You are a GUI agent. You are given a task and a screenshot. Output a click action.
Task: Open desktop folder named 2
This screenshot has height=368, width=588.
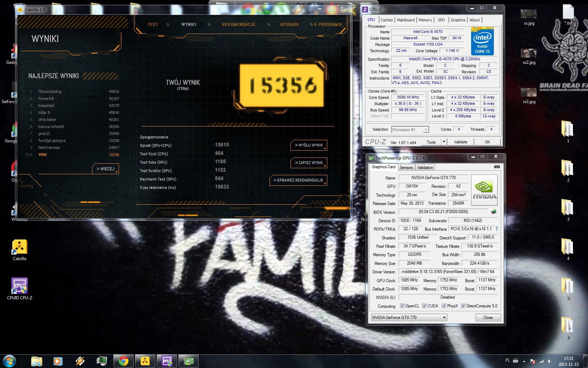pyautogui.click(x=568, y=170)
